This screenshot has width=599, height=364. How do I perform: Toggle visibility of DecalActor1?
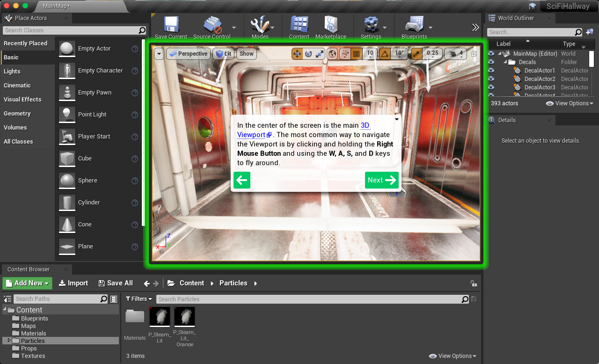coord(491,71)
